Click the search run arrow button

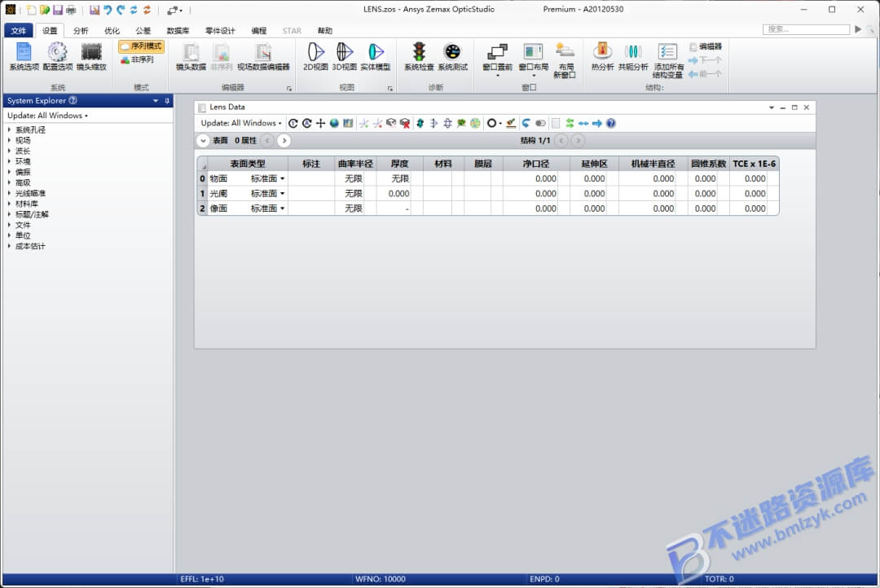[x=858, y=29]
